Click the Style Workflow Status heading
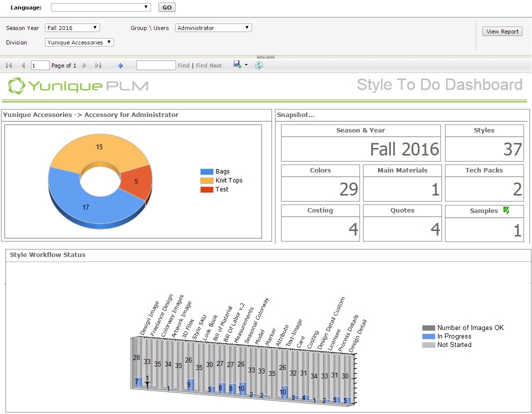The image size is (532, 414). point(47,255)
